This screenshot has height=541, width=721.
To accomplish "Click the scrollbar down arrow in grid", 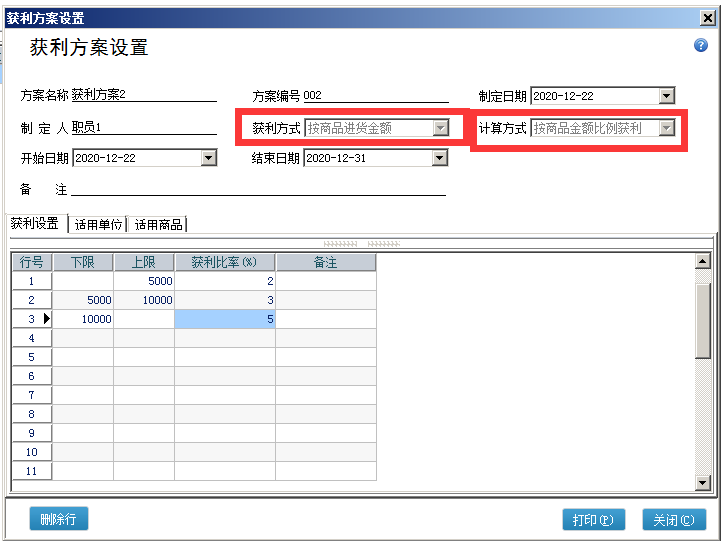I will click(702, 482).
